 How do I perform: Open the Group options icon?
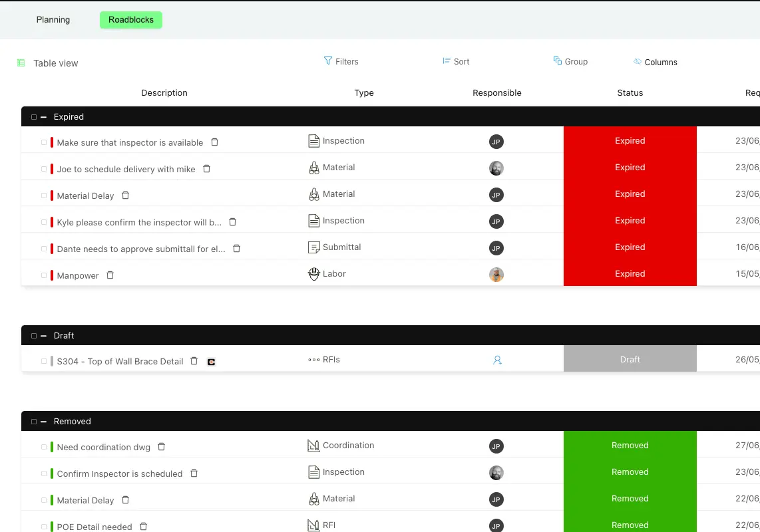click(x=556, y=61)
